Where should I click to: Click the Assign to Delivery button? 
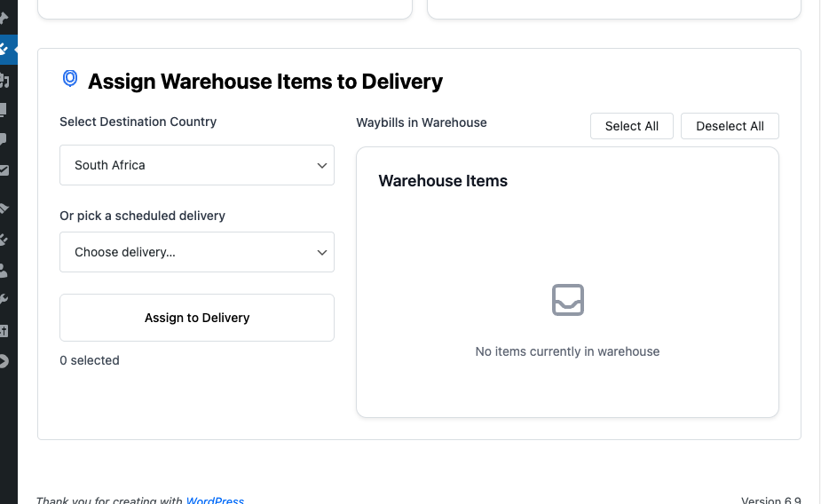coord(197,318)
